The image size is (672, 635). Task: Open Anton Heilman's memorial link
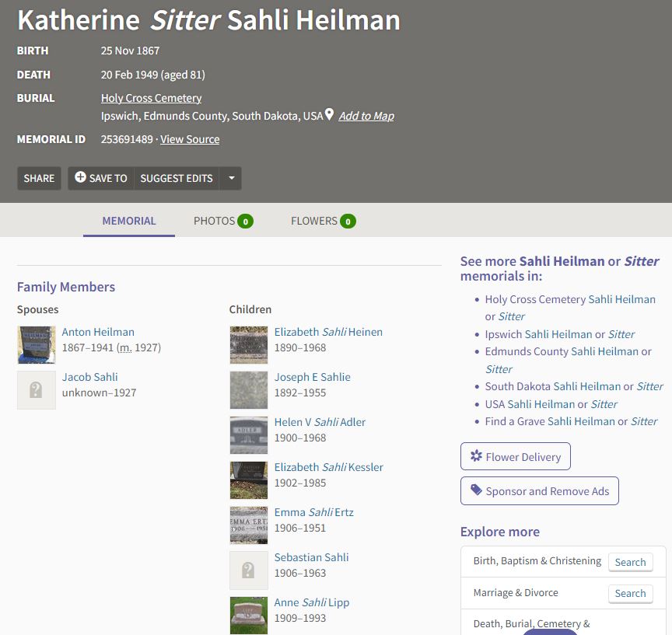98,332
